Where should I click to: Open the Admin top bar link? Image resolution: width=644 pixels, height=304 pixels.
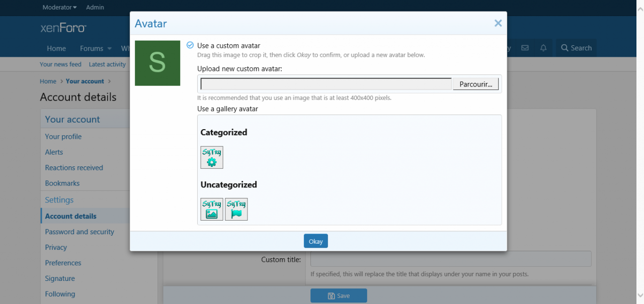[x=95, y=8]
